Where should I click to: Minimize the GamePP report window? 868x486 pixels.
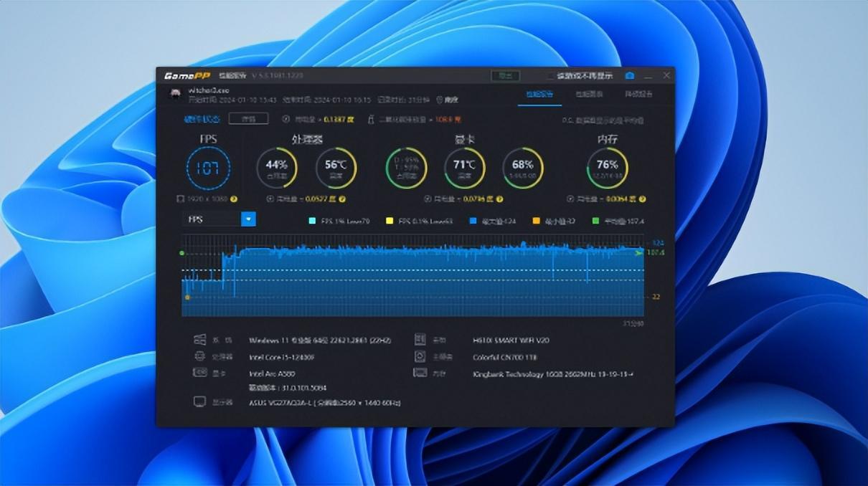(x=648, y=76)
